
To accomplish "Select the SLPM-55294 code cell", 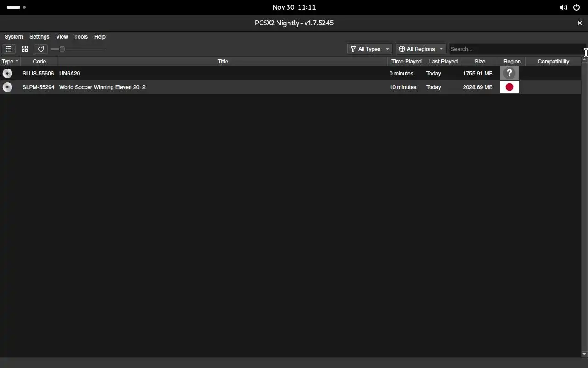I will coord(39,87).
